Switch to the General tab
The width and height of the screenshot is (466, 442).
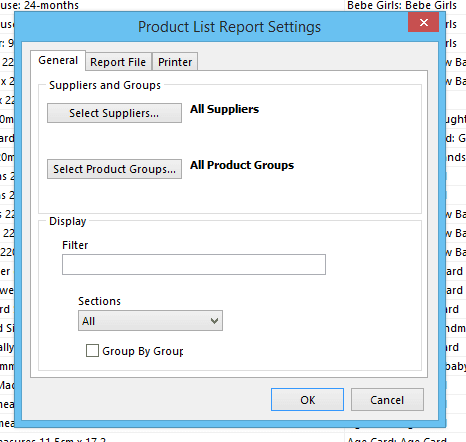pyautogui.click(x=58, y=60)
